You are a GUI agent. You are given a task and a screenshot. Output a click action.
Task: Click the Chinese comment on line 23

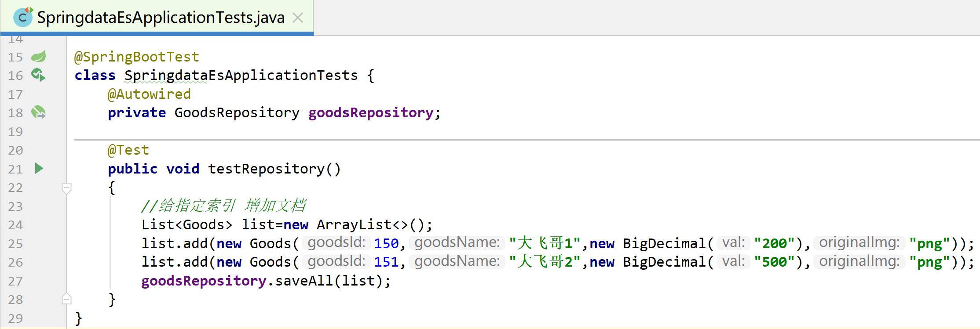[x=223, y=206]
